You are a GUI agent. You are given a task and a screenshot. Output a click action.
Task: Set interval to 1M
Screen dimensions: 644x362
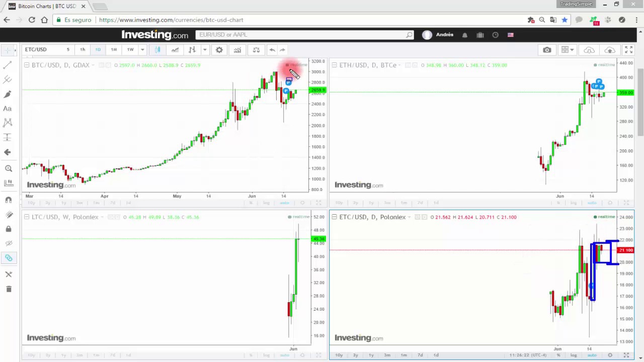pos(114,50)
